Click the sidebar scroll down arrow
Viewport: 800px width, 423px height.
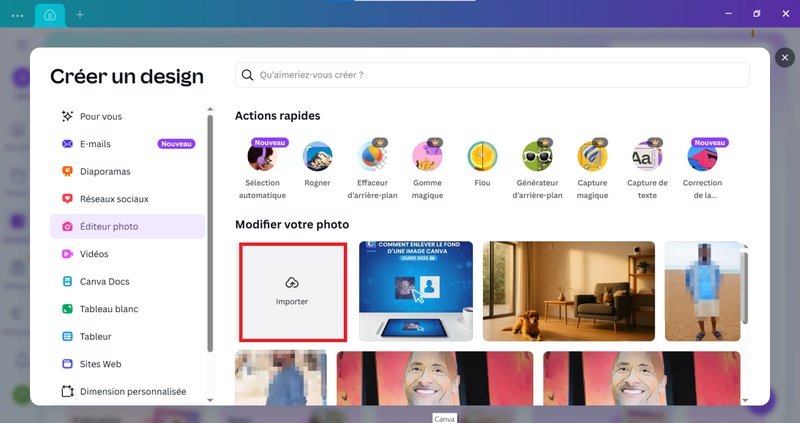210,401
